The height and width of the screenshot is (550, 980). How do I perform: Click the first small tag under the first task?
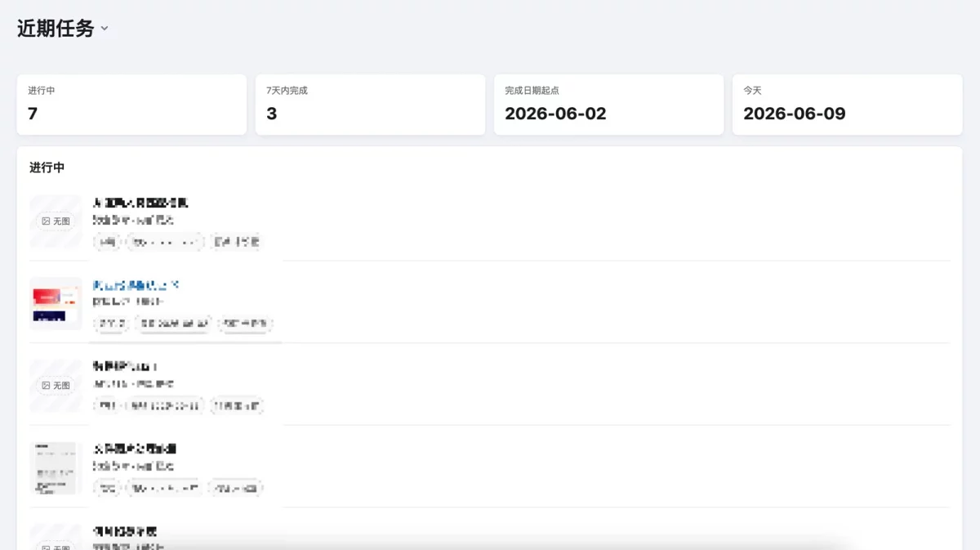click(107, 242)
